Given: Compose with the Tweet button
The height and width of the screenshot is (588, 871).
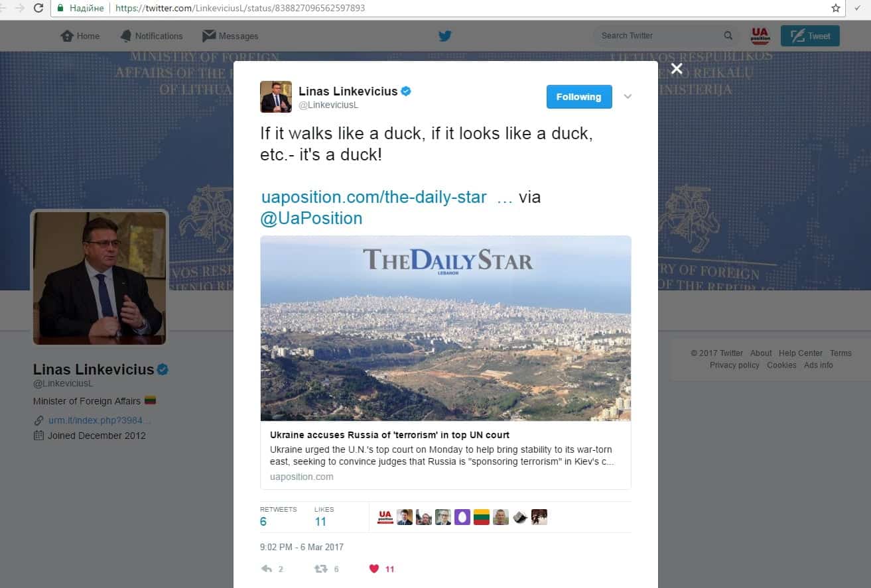Looking at the screenshot, I should (x=810, y=36).
